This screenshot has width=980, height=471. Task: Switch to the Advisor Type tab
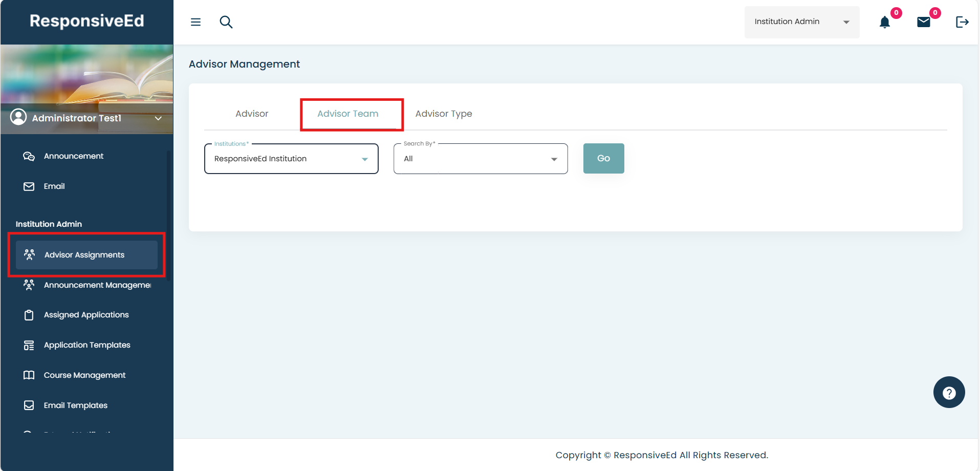tap(443, 114)
